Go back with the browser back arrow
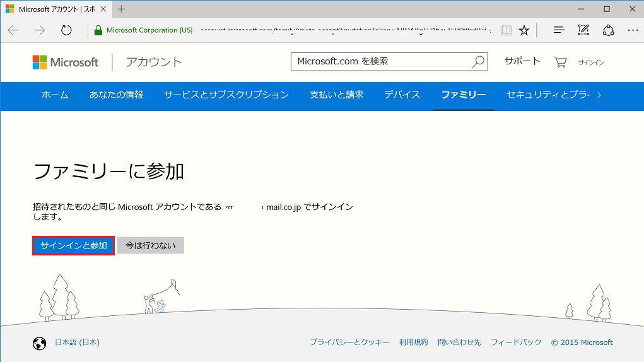 13,30
